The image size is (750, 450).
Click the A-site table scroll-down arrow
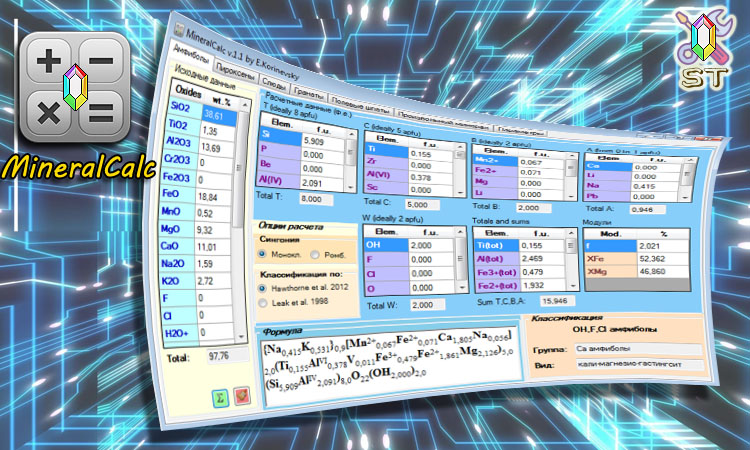(685, 197)
